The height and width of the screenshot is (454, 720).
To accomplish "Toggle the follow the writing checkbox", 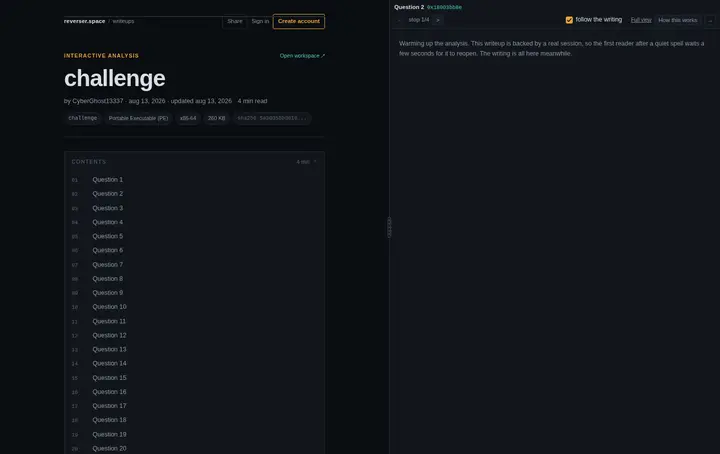I will (569, 20).
